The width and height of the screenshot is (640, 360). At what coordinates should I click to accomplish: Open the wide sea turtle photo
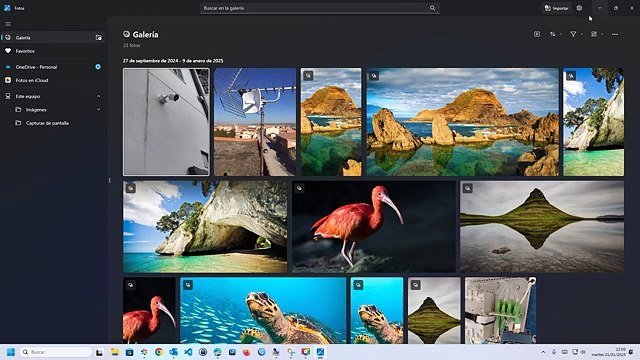tap(263, 311)
